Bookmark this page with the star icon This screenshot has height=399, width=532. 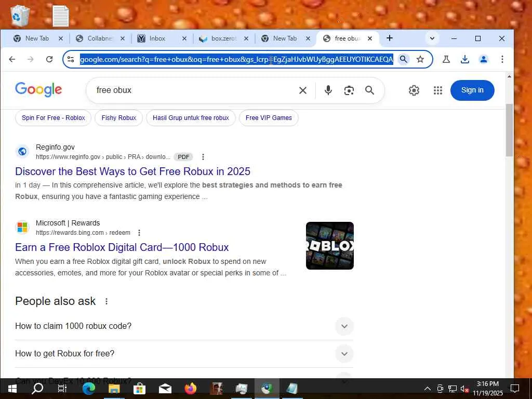[420, 59]
